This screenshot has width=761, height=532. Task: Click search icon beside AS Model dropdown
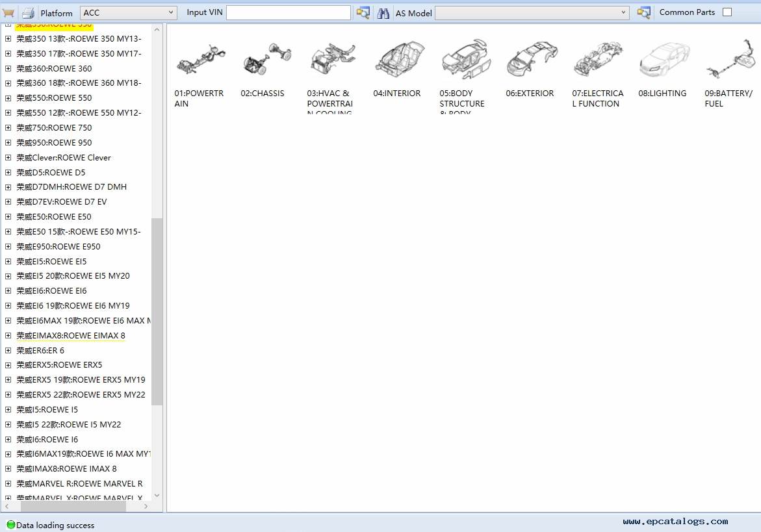point(644,13)
